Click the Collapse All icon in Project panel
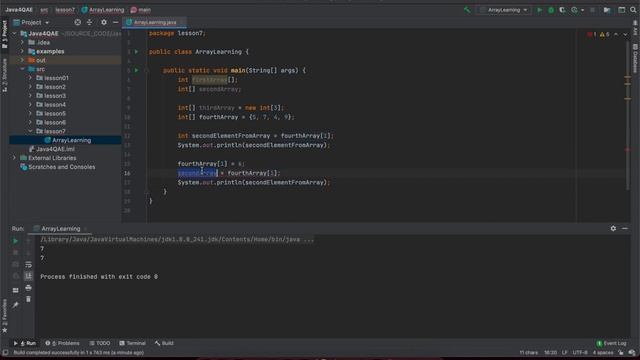The image size is (640, 360). pos(89,22)
